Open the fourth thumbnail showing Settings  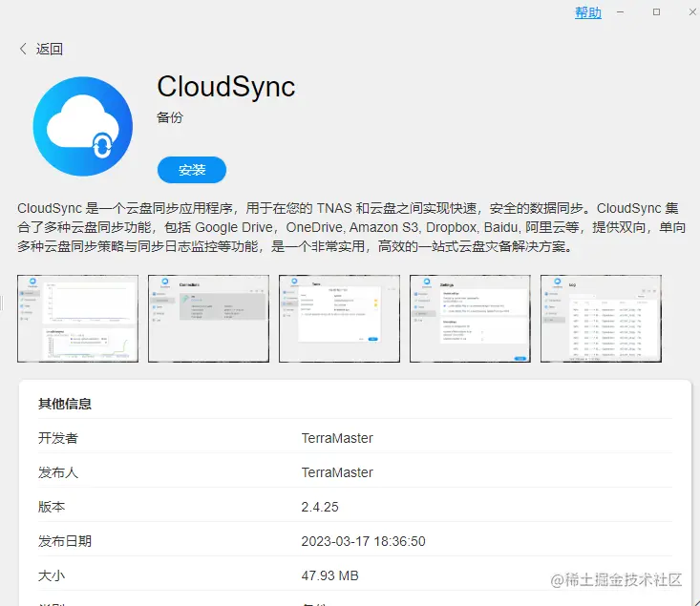click(x=470, y=319)
